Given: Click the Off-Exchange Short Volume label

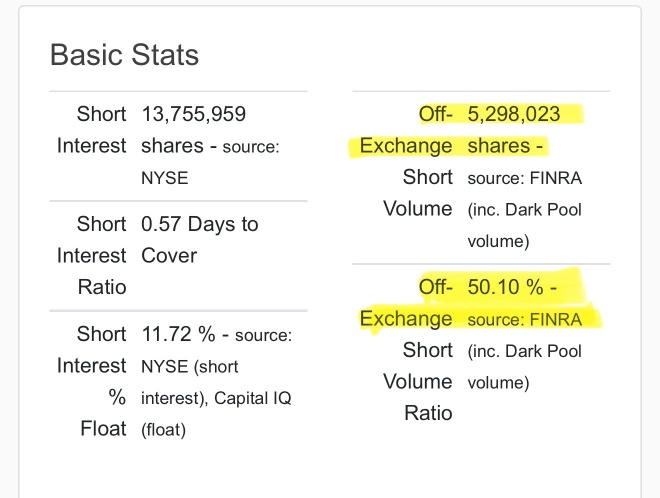Looking at the screenshot, I should [406, 161].
